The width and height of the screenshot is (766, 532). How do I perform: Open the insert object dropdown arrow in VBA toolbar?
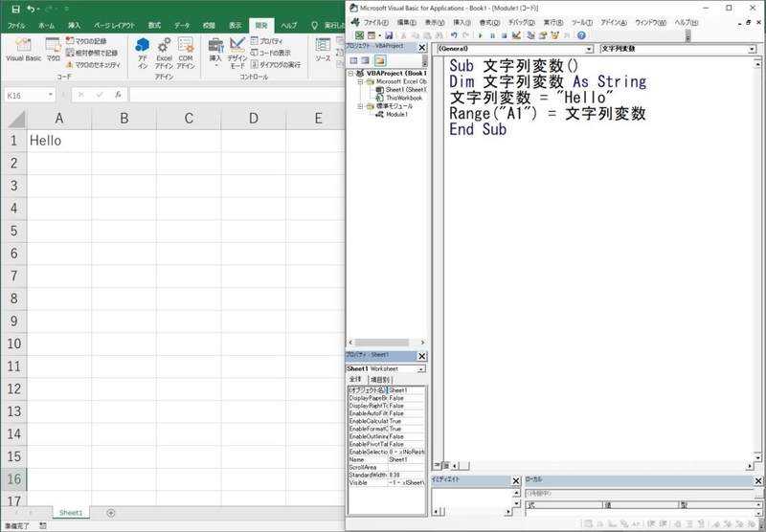point(379,35)
